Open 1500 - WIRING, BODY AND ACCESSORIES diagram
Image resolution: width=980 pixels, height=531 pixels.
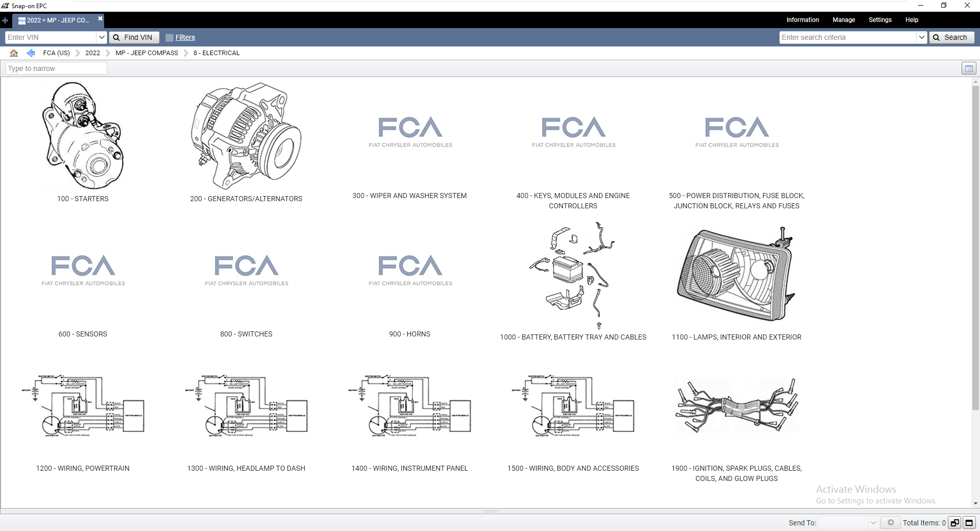tap(573, 406)
